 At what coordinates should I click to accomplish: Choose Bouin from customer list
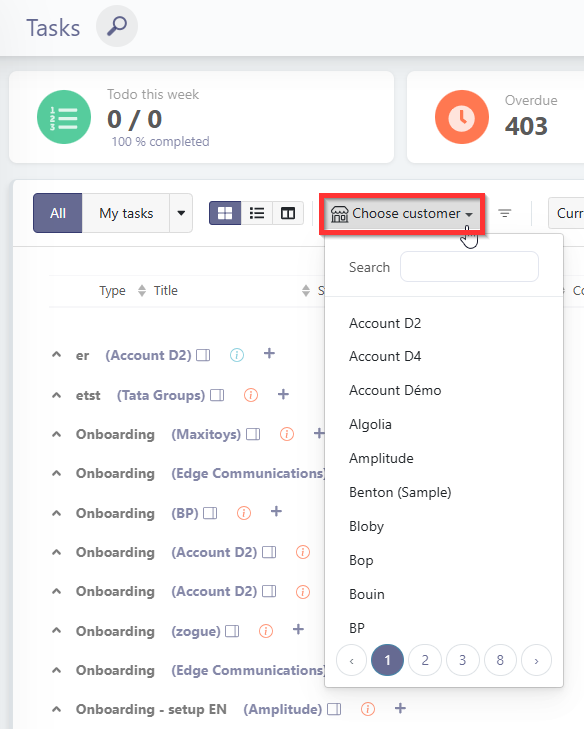(367, 594)
